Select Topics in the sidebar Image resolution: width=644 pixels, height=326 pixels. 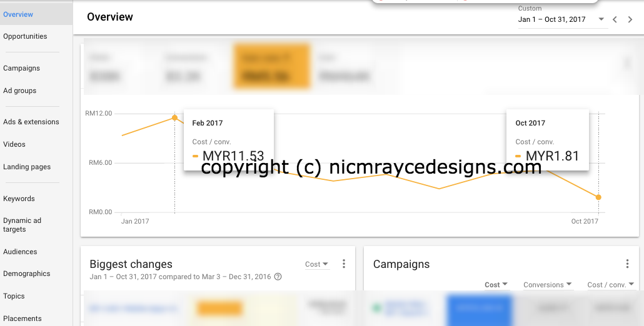(x=14, y=296)
